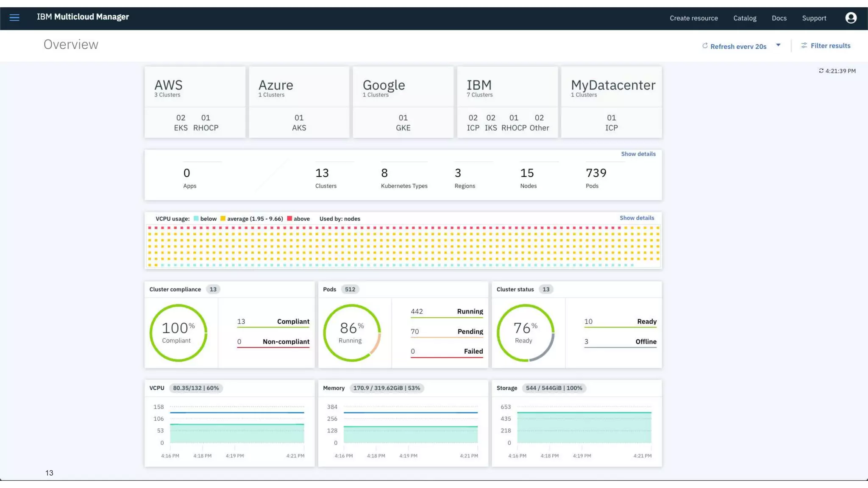Open Support in top navigation
This screenshot has height=488, width=868.
814,18
